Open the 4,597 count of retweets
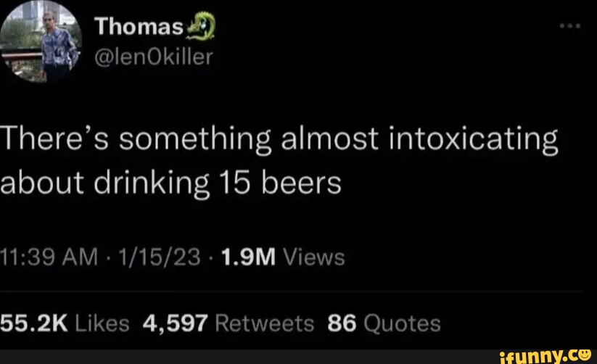The image size is (597, 364). pyautogui.click(x=176, y=323)
